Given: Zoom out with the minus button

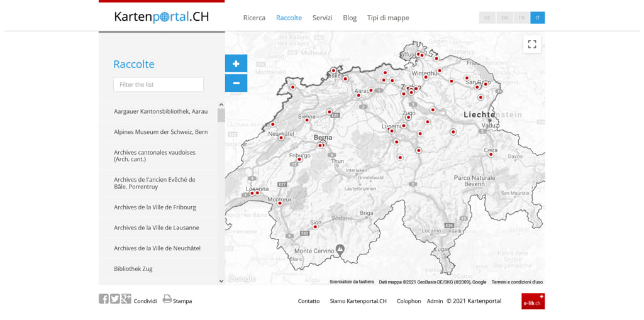Looking at the screenshot, I should click(236, 83).
